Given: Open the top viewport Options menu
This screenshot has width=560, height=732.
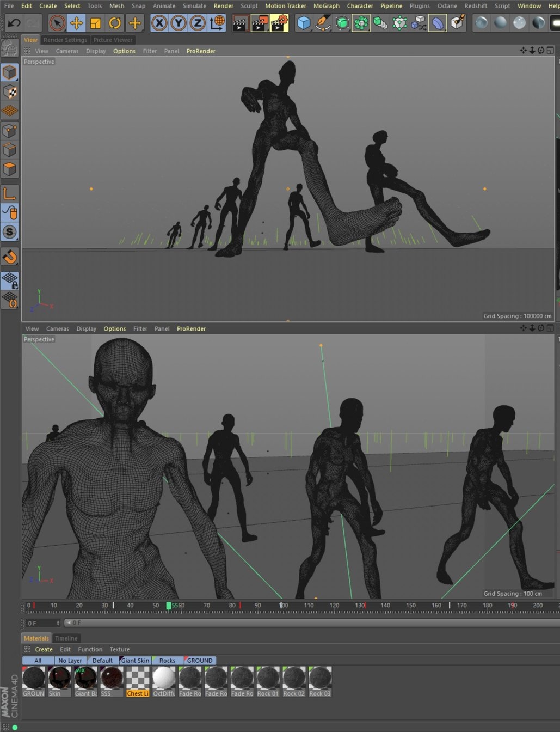Looking at the screenshot, I should (124, 51).
